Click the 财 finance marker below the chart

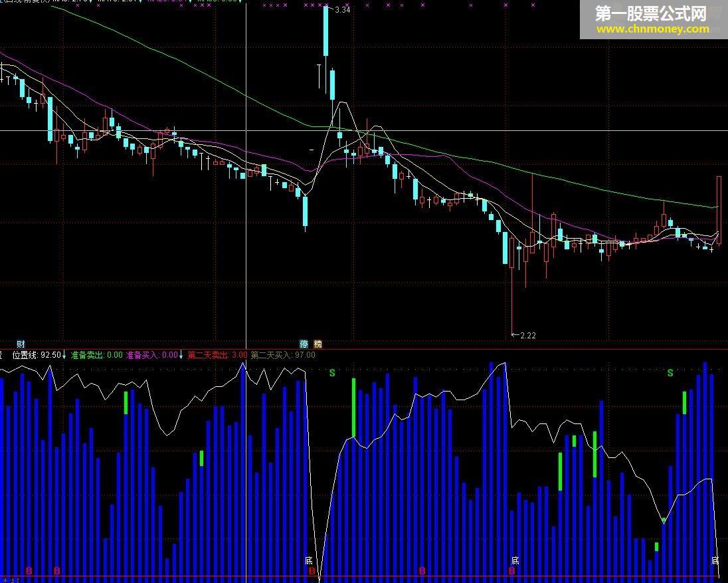(x=21, y=344)
